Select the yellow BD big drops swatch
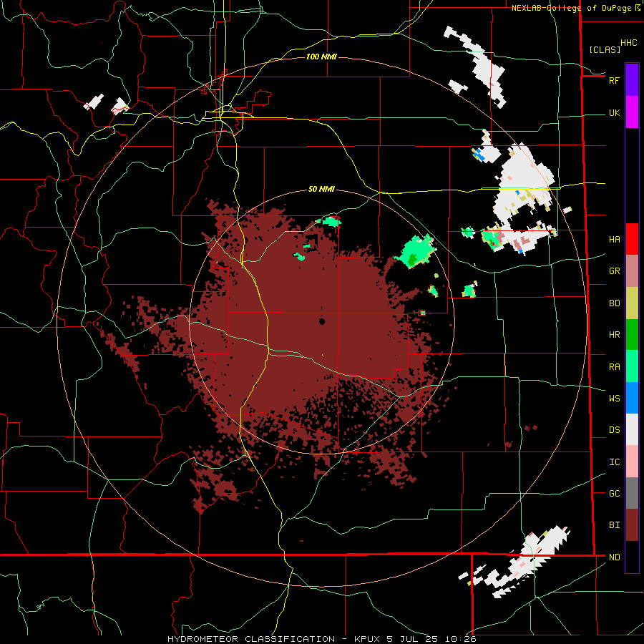This screenshot has width=644, height=644. (632, 303)
